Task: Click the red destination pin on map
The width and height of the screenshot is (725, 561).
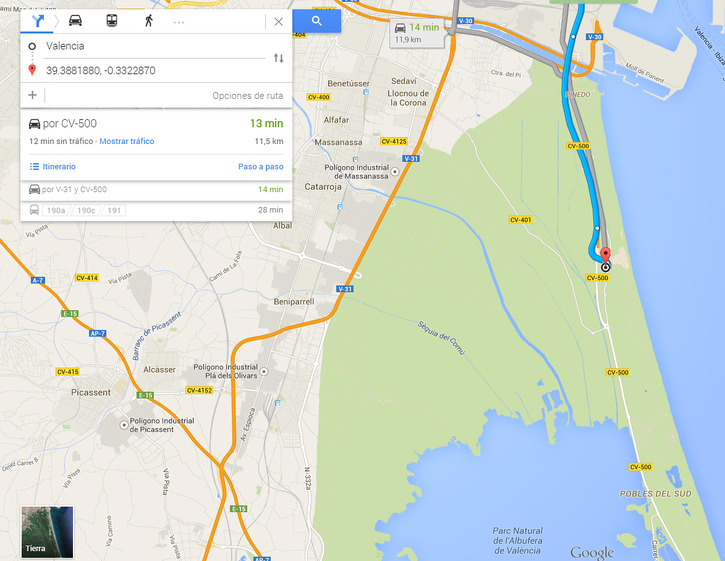Action: (x=605, y=256)
